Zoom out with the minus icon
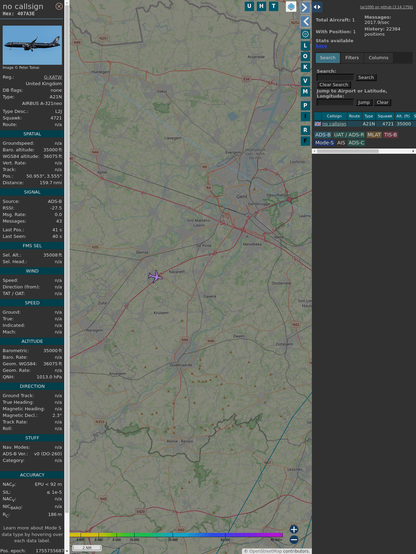The image size is (416, 554). 294,540
